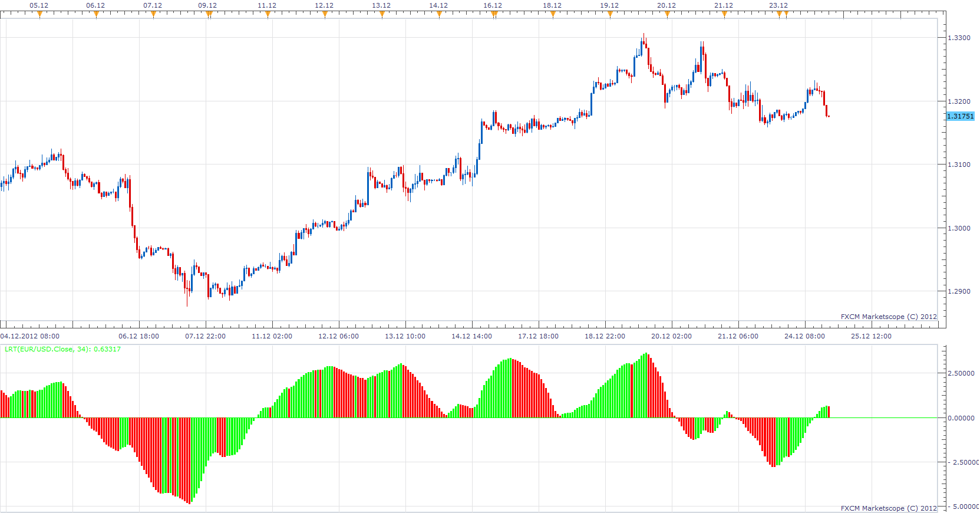This screenshot has height=513, width=980.
Task: Select the orange marker beneath 20.12
Action: tap(667, 14)
